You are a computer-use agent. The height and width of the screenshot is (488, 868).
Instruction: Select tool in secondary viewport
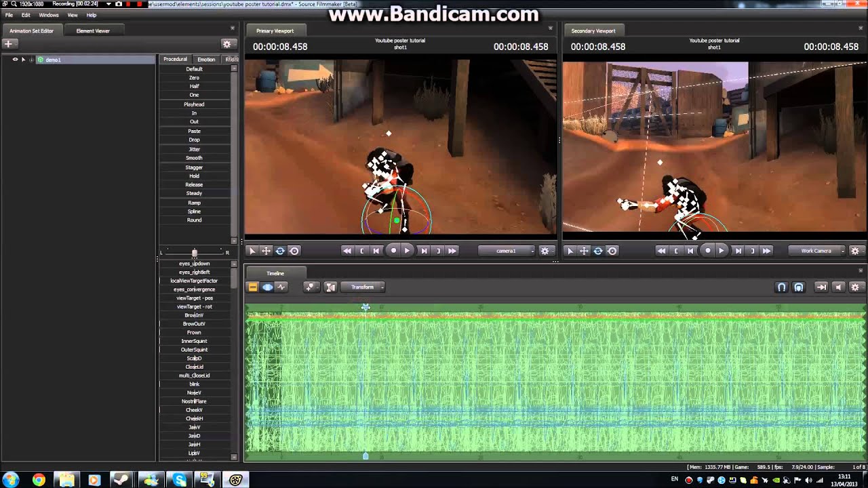[x=570, y=251]
